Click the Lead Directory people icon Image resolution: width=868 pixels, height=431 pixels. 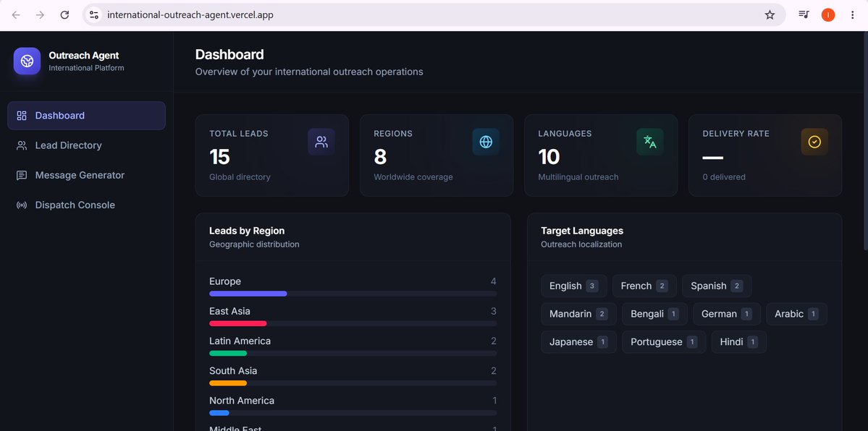coord(22,145)
